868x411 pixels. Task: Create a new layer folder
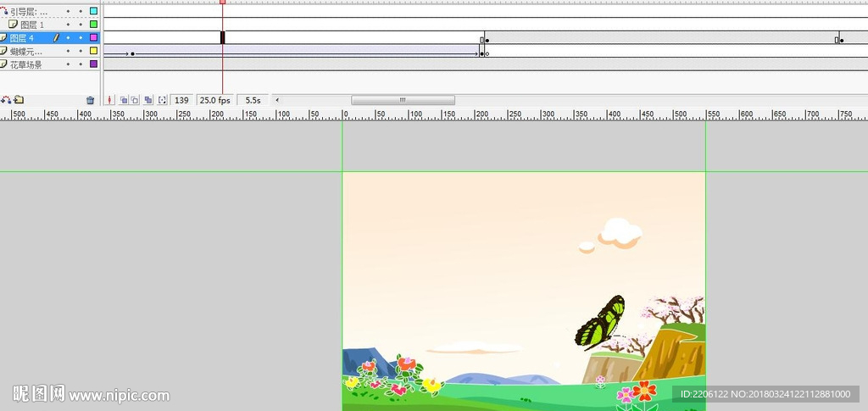(x=19, y=100)
